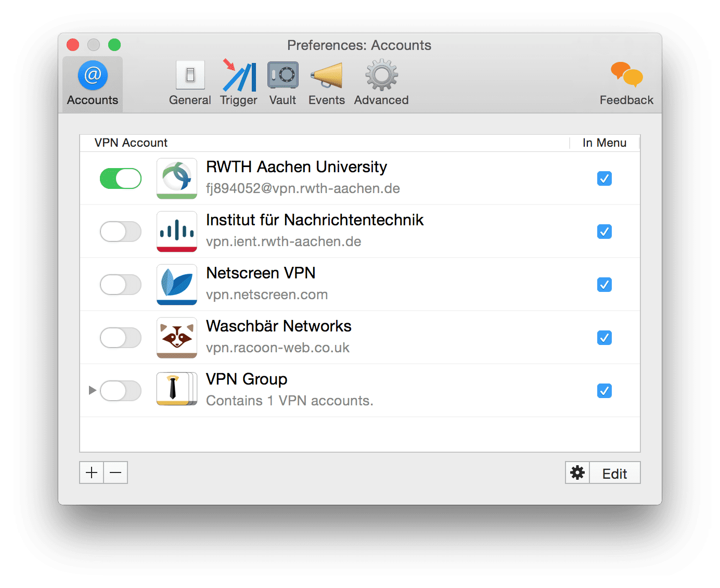Open the Accounts preferences pane

coord(93,84)
